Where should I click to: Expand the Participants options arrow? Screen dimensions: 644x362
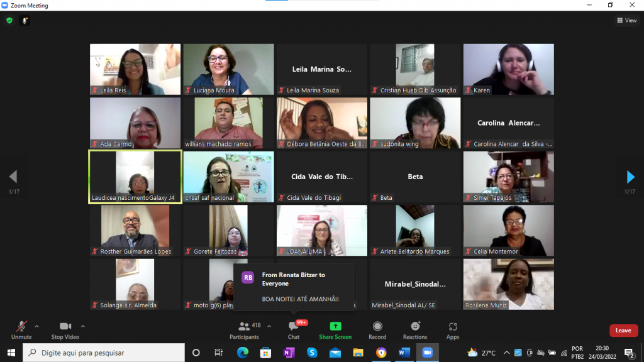[269, 326]
